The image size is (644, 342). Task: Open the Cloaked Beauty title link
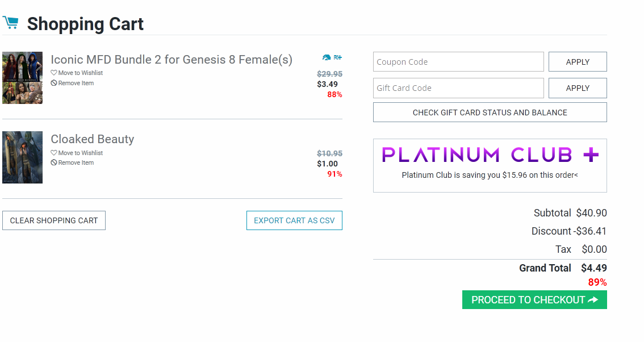coord(93,139)
